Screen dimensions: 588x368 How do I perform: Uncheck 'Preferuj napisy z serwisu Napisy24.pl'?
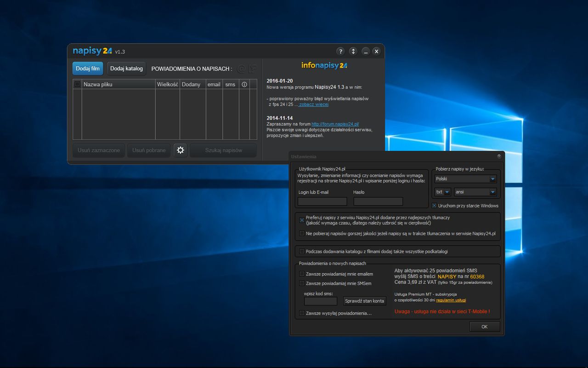coord(302,220)
